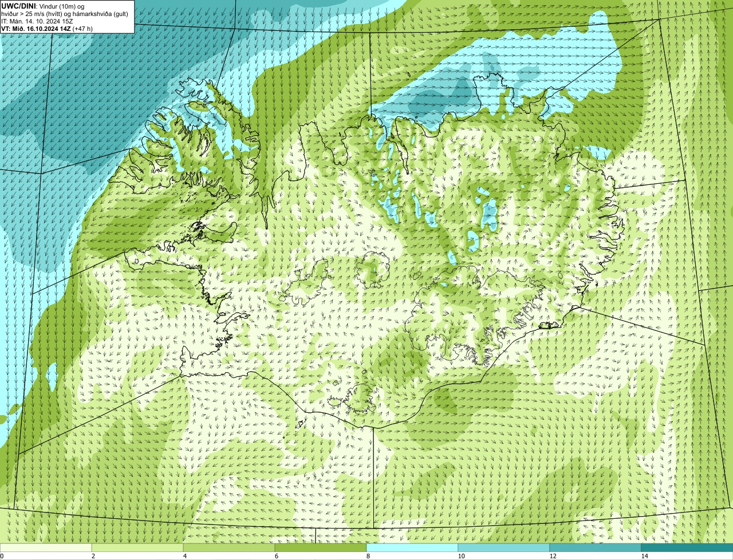Click the palest 0–2 m/s legend swatch
This screenshot has width=733, height=560.
46,547
